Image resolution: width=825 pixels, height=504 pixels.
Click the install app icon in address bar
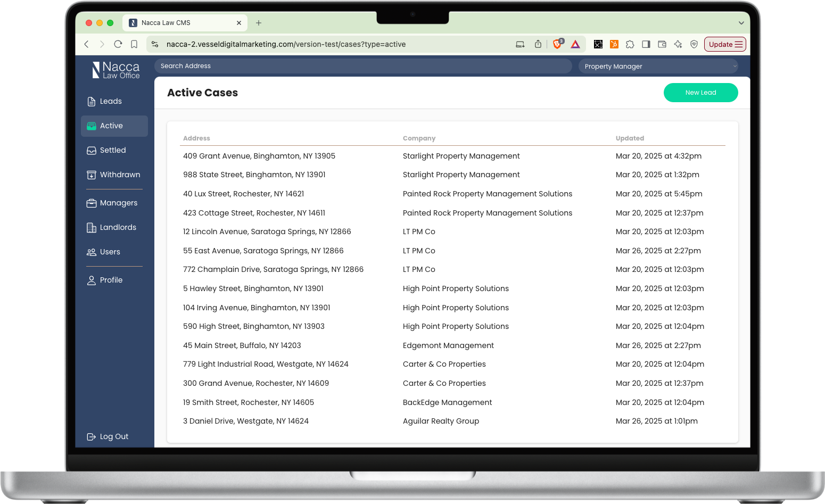click(520, 44)
